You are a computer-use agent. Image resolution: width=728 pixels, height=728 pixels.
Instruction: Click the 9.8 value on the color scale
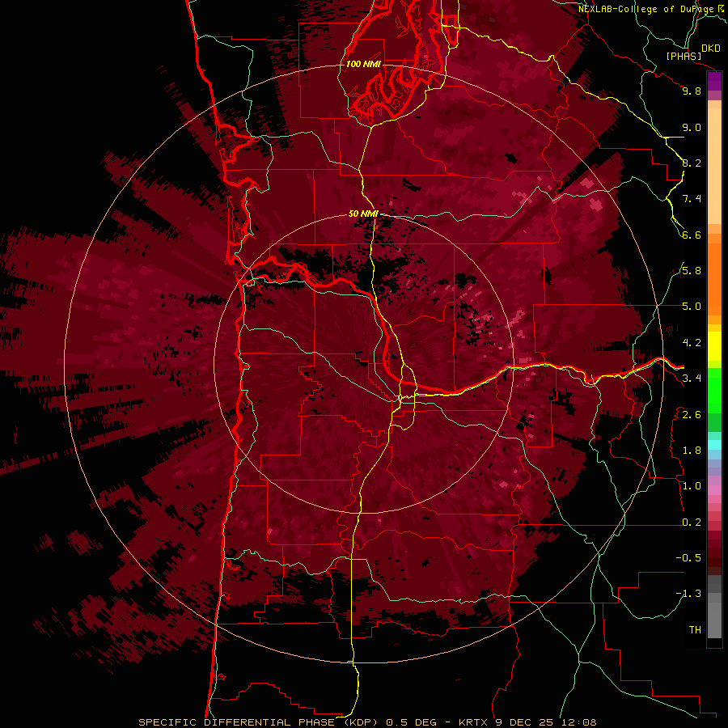(x=692, y=91)
